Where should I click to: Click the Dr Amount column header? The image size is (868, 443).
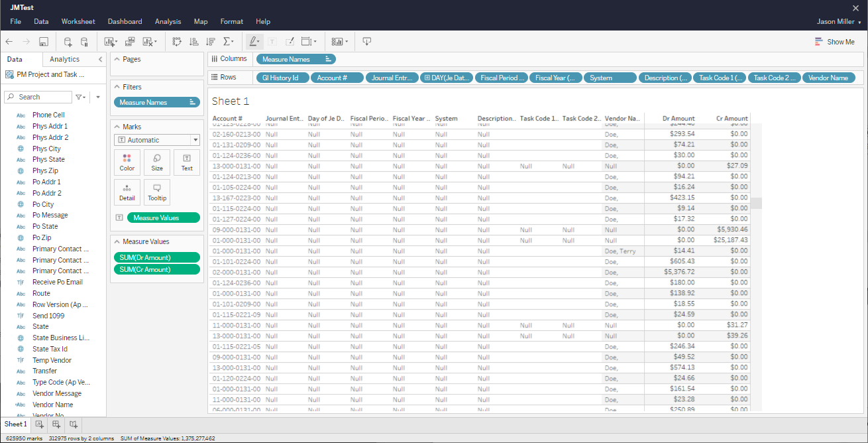pyautogui.click(x=678, y=119)
